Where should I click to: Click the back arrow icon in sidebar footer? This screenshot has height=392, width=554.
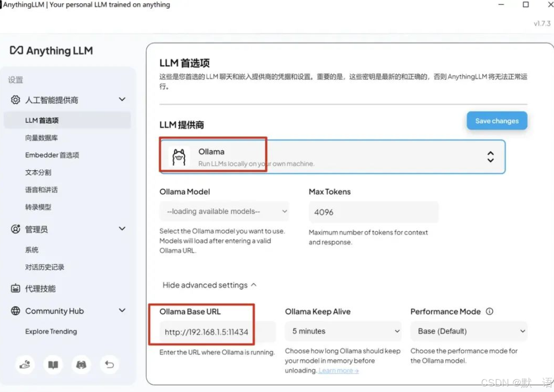[x=109, y=364]
